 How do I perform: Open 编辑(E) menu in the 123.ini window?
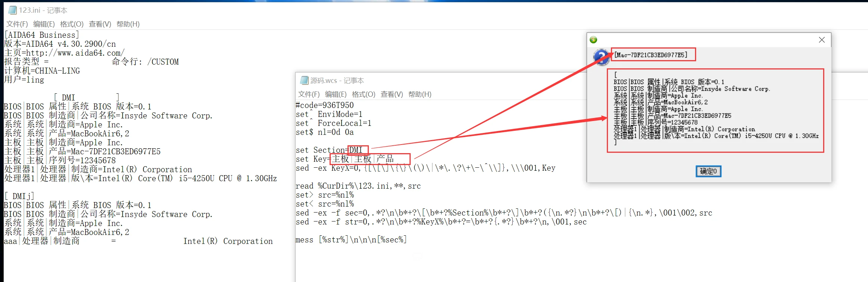click(44, 24)
